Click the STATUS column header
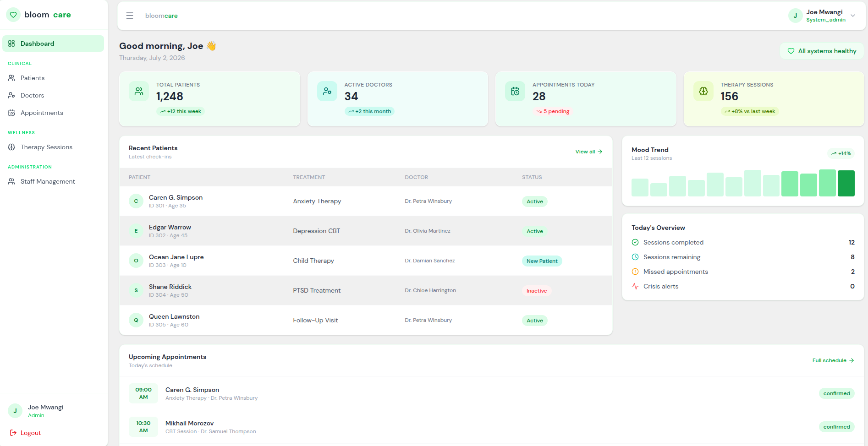The width and height of the screenshot is (868, 446). pyautogui.click(x=532, y=177)
